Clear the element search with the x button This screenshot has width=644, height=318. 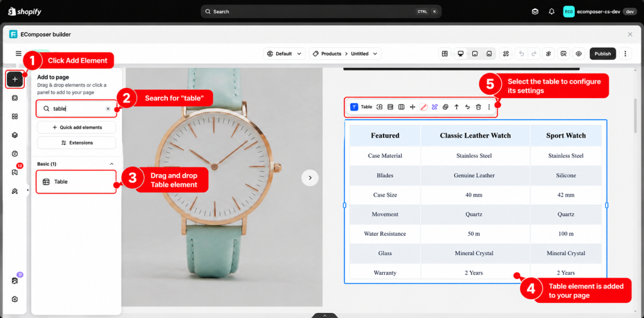tap(108, 109)
